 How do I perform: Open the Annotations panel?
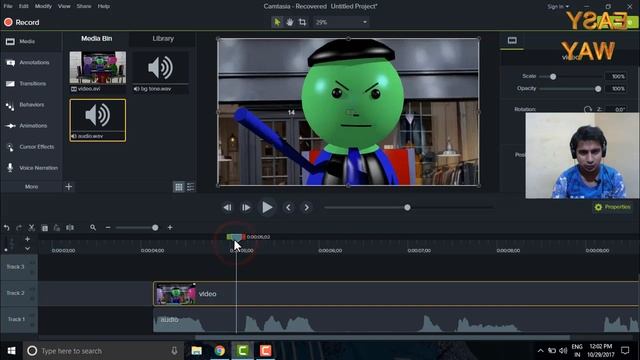click(x=31, y=62)
